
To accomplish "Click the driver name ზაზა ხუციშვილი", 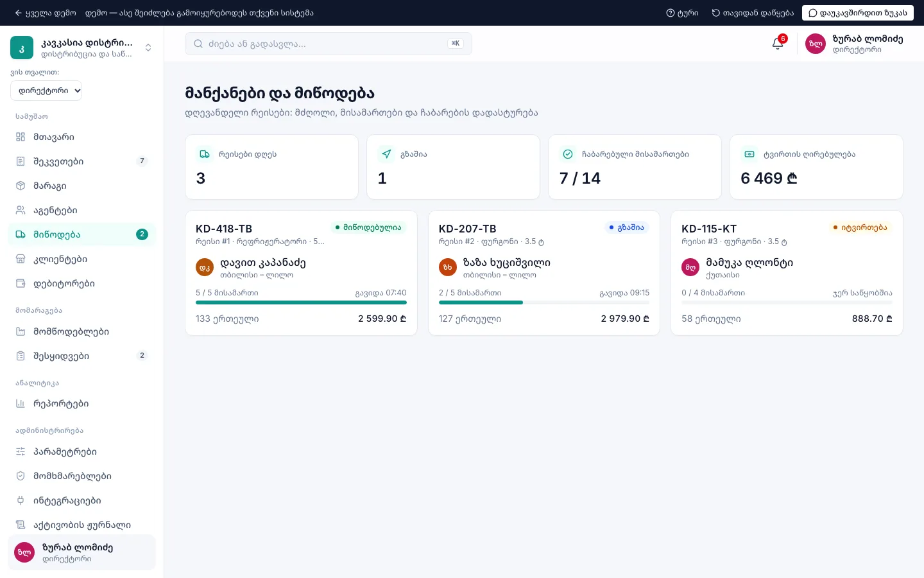I will [507, 263].
